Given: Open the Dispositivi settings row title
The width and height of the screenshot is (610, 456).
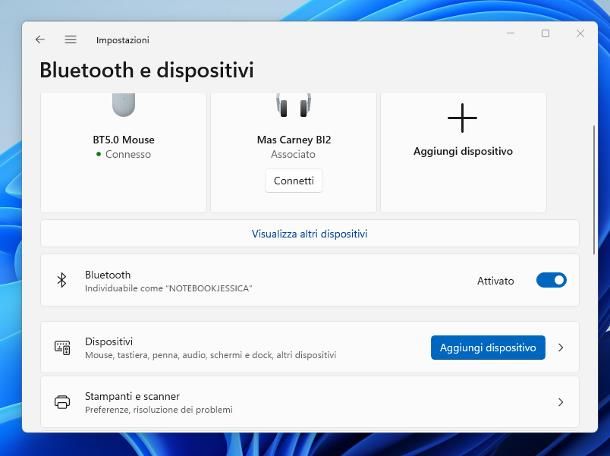Looking at the screenshot, I should pos(109,342).
